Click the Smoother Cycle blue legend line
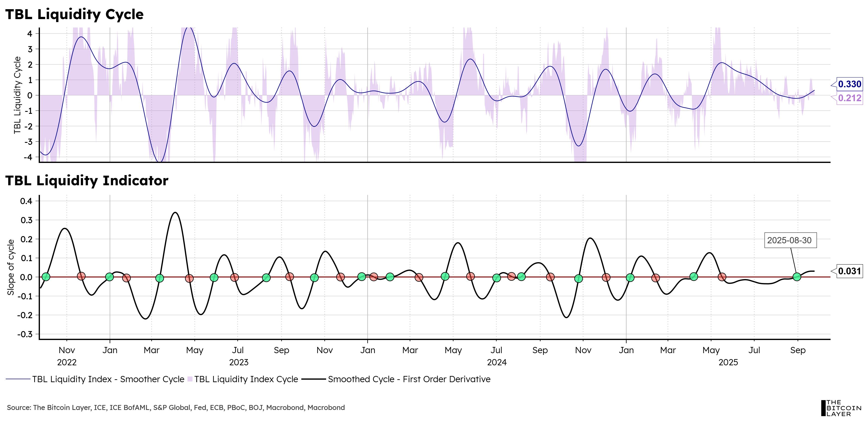The width and height of the screenshot is (868, 434). 18,379
